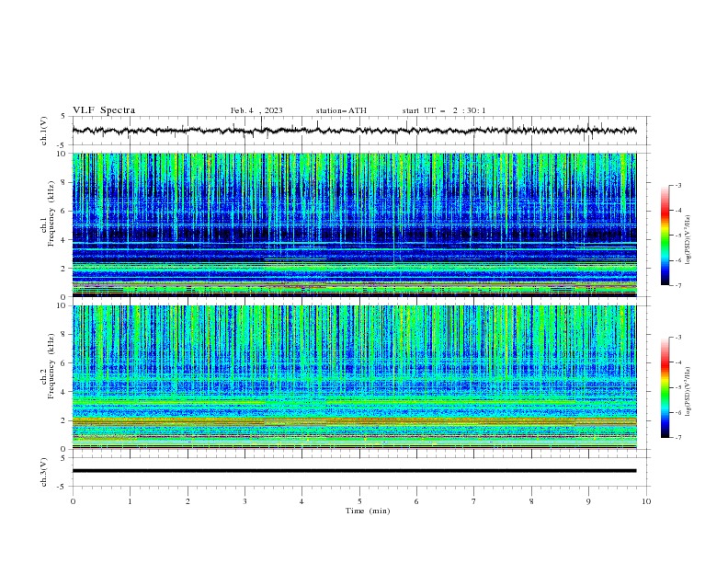
Task: Click the ch.1 "Frequency (kHz)" axis label
Action: (51, 213)
